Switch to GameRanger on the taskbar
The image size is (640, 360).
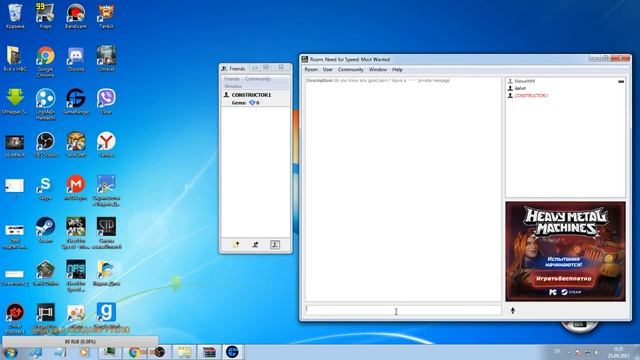coord(232,352)
